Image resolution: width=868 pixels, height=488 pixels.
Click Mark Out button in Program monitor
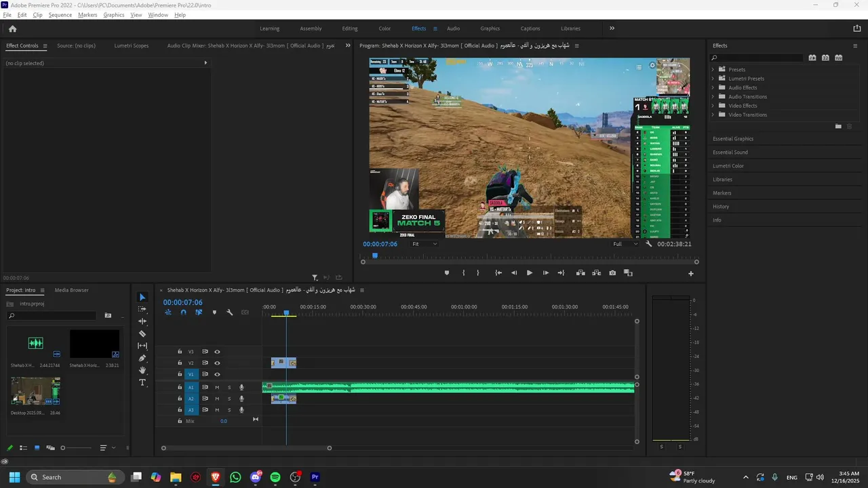[478, 273]
